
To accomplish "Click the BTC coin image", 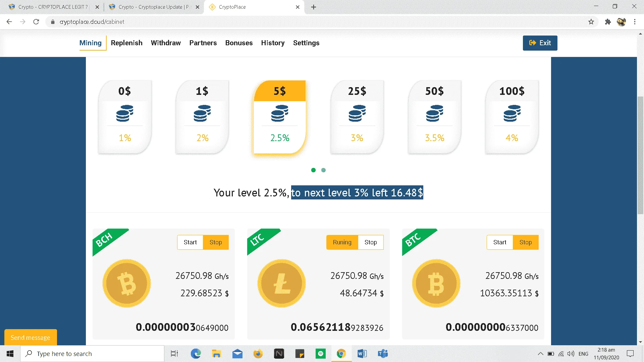I will pos(436,283).
